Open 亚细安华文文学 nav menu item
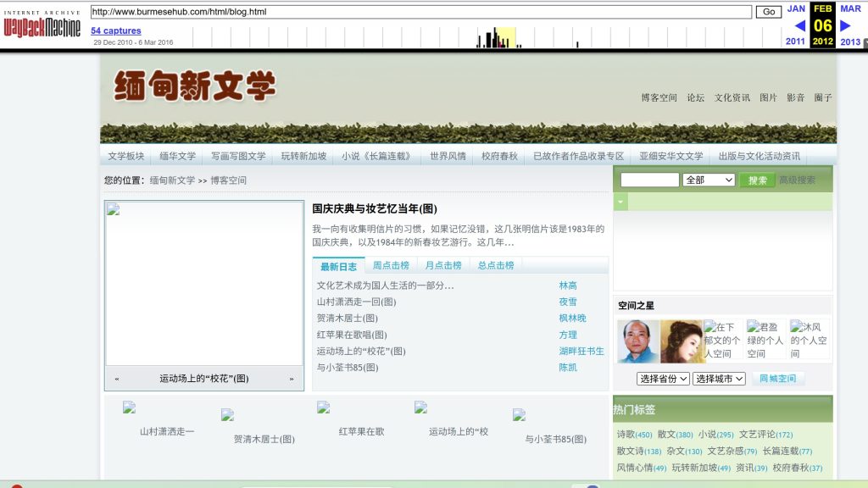Viewport: 868px width, 488px height. pyautogui.click(x=671, y=156)
